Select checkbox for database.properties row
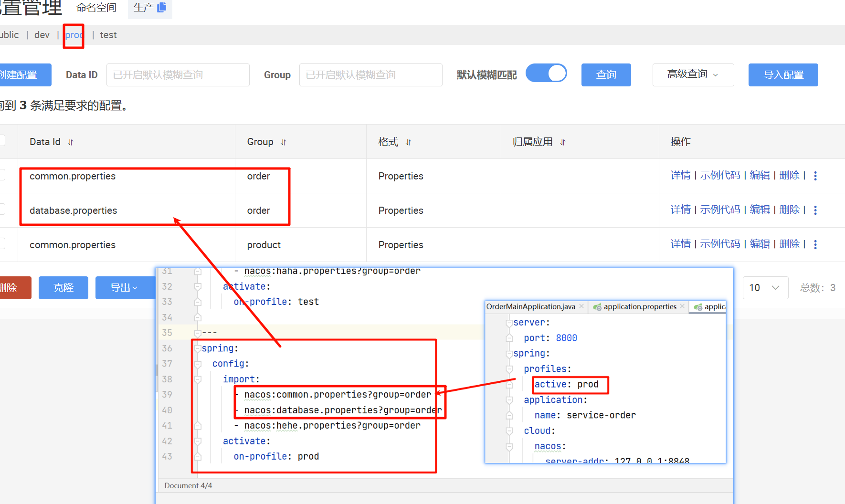Screen dimensions: 845x504 pyautogui.click(x=2, y=210)
